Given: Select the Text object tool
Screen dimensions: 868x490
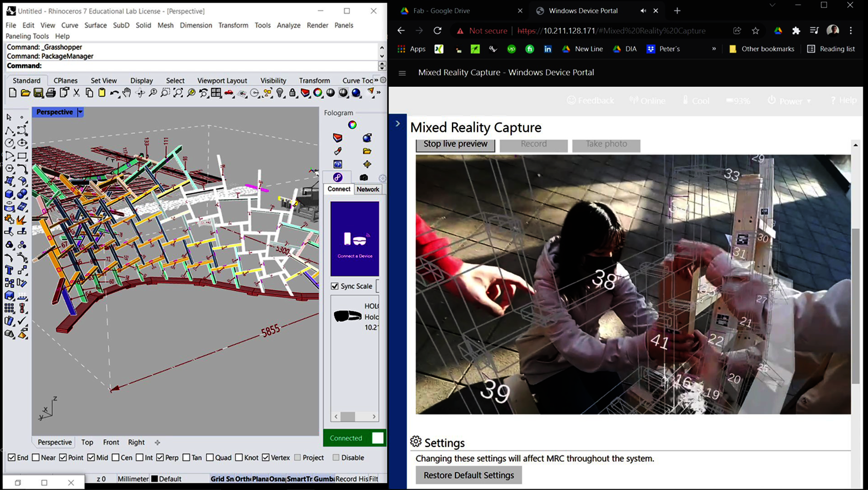Looking at the screenshot, I should point(9,270).
